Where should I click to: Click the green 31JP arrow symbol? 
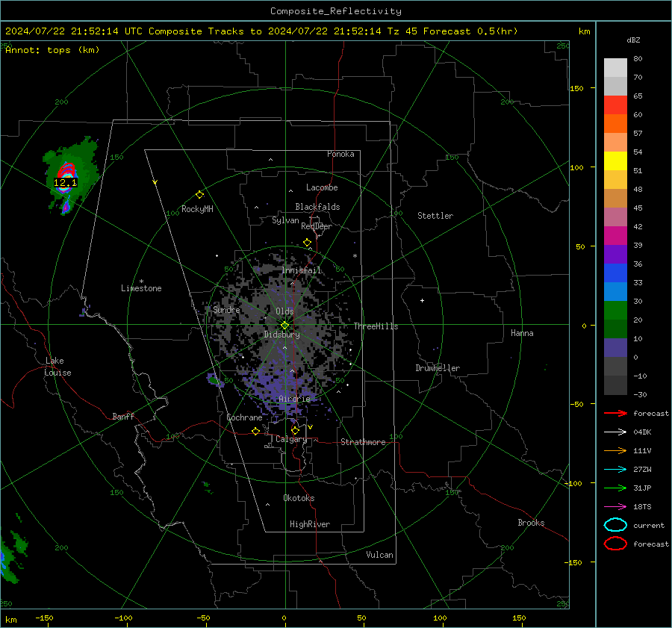[x=615, y=488]
